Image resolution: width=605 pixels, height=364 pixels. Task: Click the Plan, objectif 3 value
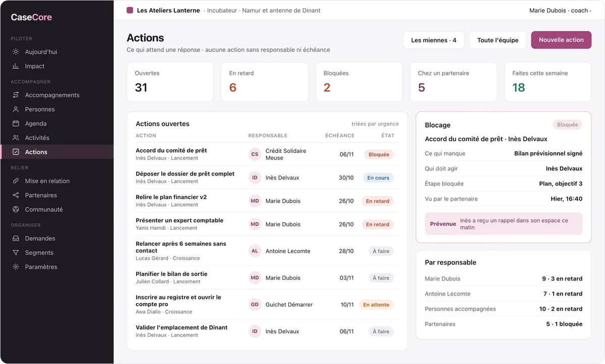(x=561, y=184)
